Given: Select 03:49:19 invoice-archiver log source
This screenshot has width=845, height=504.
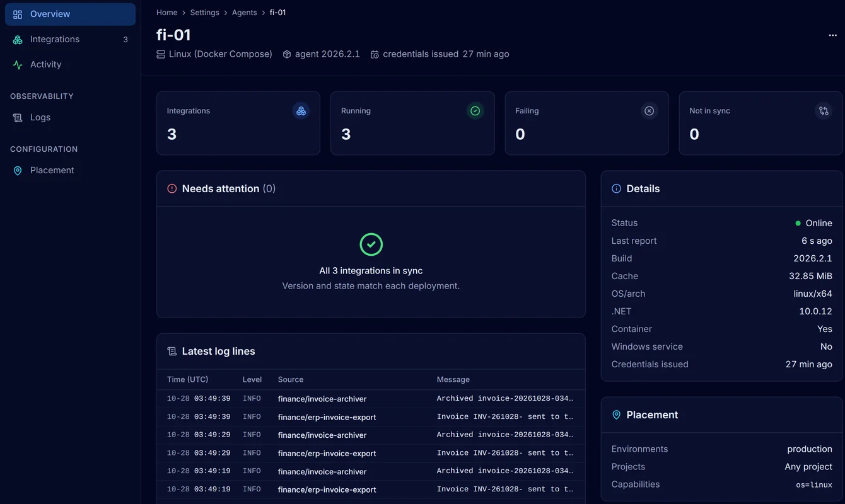Looking at the screenshot, I should tap(322, 471).
